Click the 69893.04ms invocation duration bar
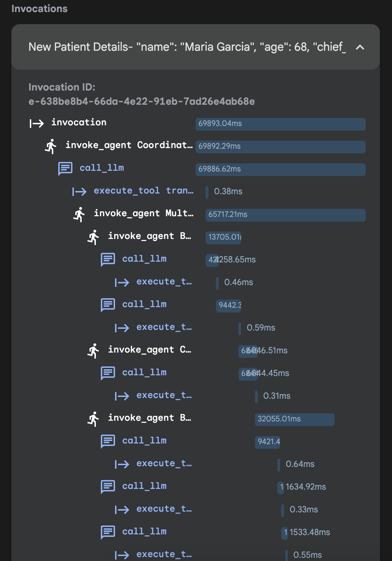392x561 pixels. pyautogui.click(x=280, y=124)
